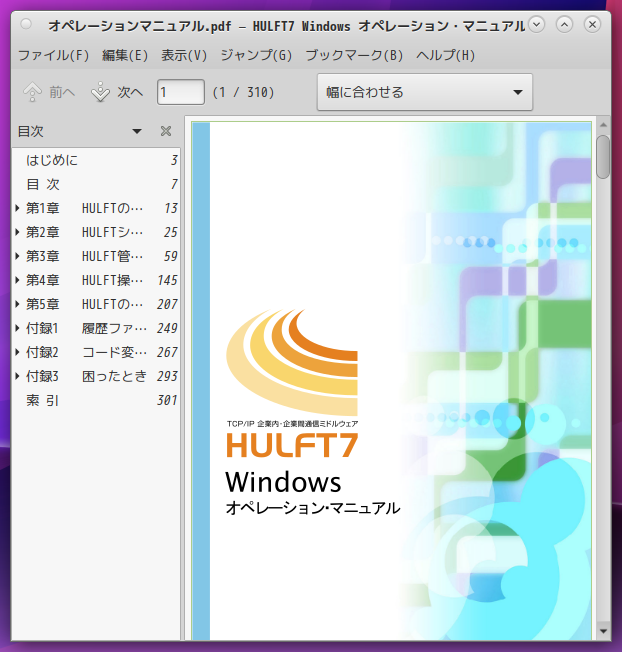
Task: Open the ブックマーク(B) menu
Action: pos(354,55)
